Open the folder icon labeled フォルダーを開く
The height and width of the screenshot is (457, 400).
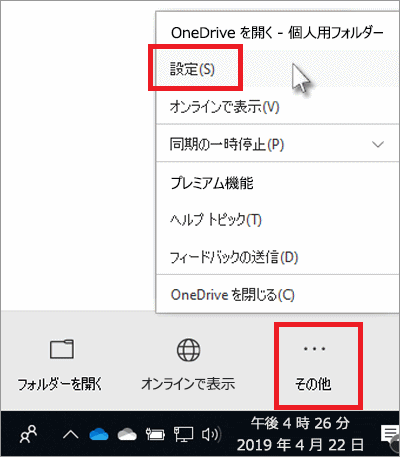coord(62,349)
